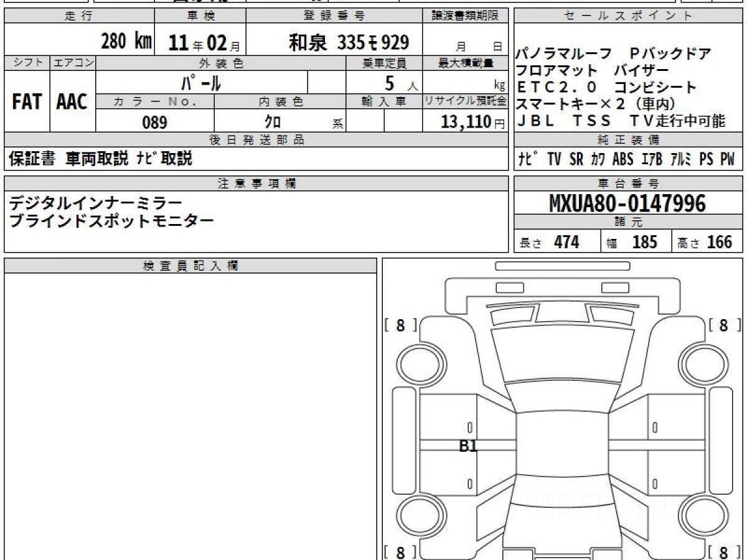Click the 車検 header cell

click(200, 17)
